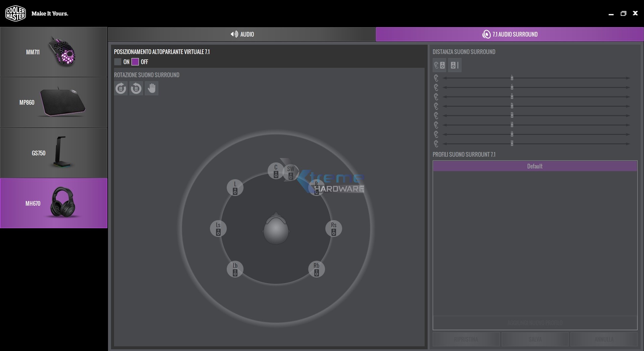Screen dimensions: 644x351
Task: Select the Lb rear-left speaker
Action: pyautogui.click(x=235, y=269)
